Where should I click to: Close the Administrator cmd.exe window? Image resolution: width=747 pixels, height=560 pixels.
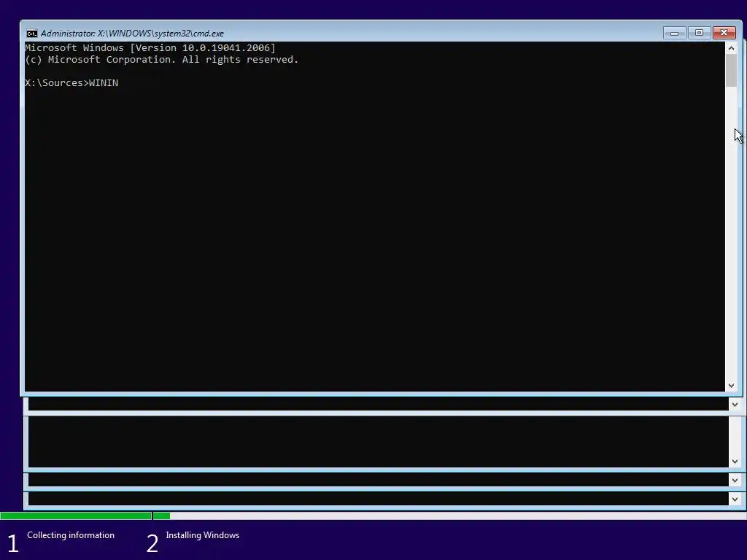724,33
